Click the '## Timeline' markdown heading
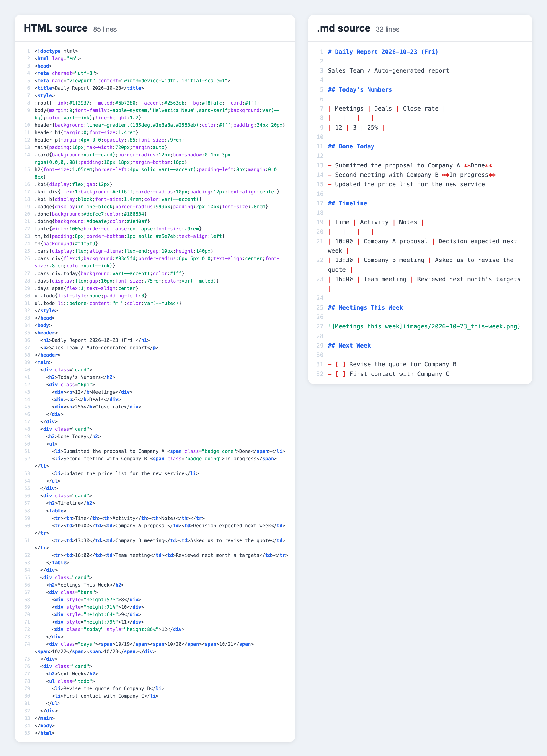547x756 pixels. [347, 203]
